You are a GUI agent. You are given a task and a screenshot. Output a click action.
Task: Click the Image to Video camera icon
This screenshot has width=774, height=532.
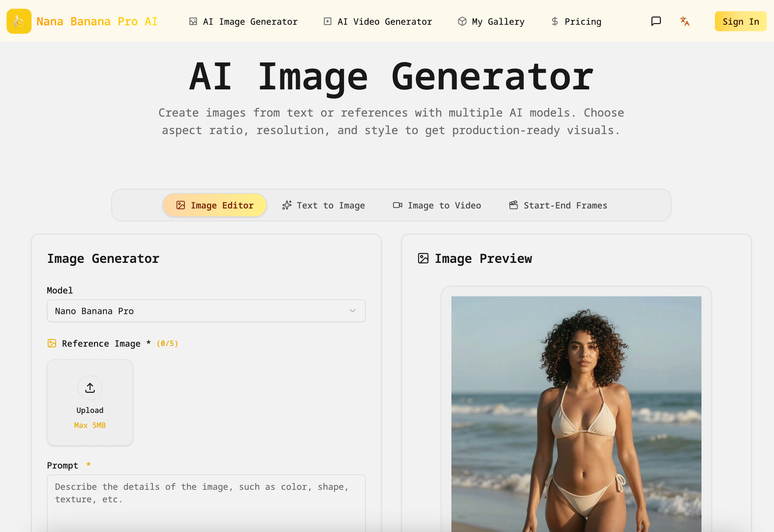(397, 205)
